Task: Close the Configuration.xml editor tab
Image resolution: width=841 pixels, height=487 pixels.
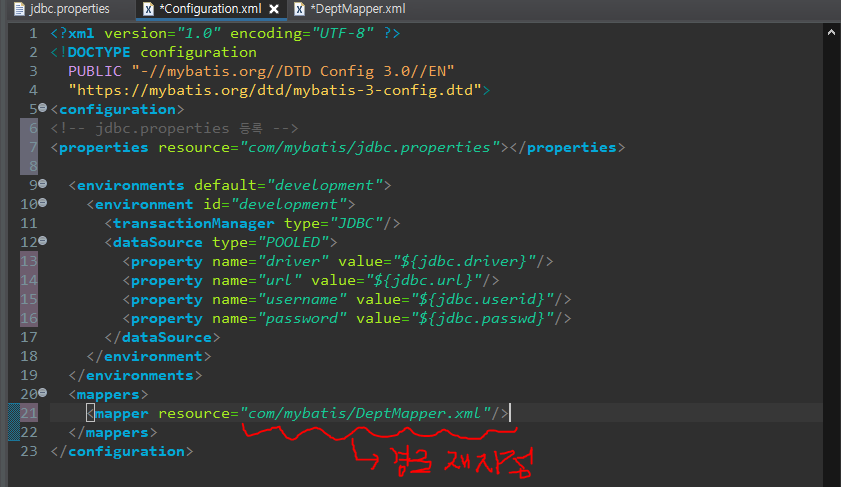Action: (274, 9)
